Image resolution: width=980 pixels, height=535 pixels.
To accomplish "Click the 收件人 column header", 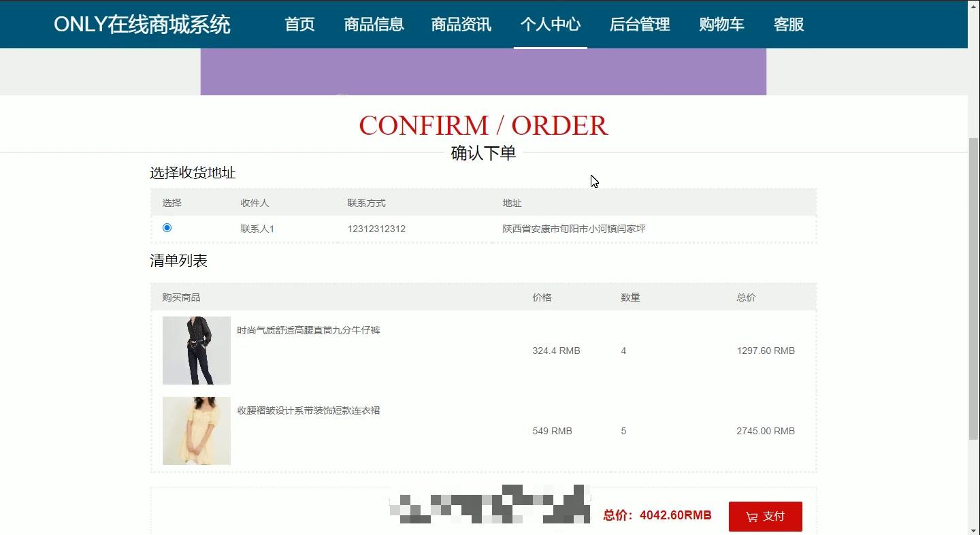I will (255, 203).
